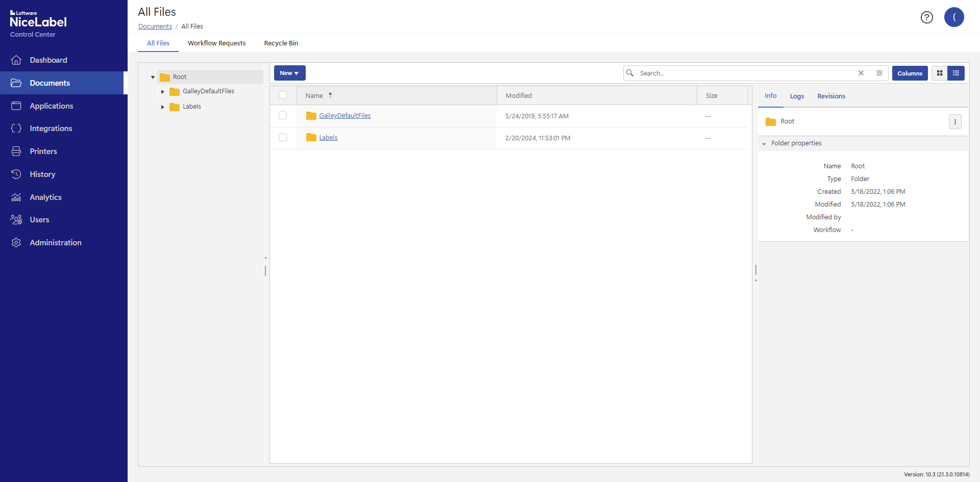Follow the Documents breadcrumb link
This screenshot has height=482, width=980.
155,26
